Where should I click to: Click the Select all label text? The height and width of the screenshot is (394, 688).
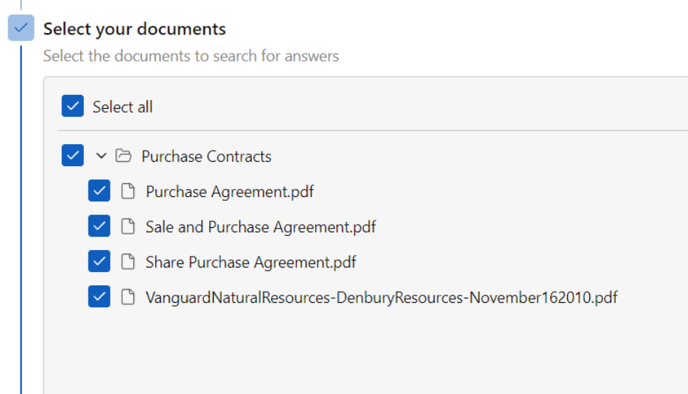click(122, 107)
